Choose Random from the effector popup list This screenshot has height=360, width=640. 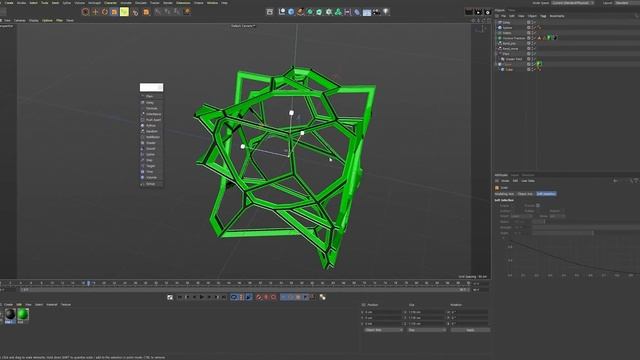[151, 131]
